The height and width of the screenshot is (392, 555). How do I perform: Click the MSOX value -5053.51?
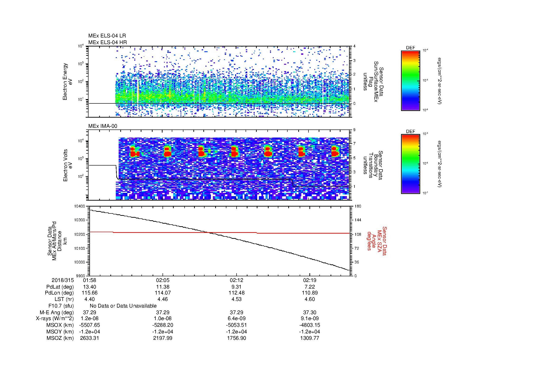pyautogui.click(x=236, y=325)
